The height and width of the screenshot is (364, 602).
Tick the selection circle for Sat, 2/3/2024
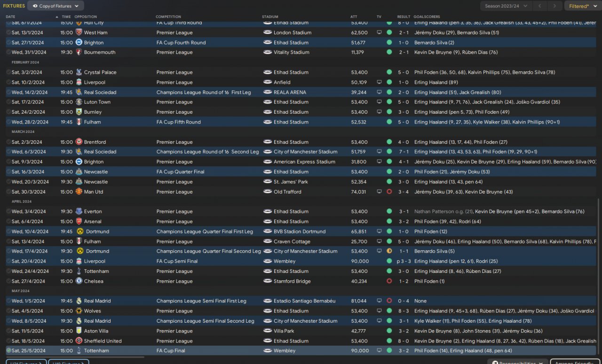[8, 142]
